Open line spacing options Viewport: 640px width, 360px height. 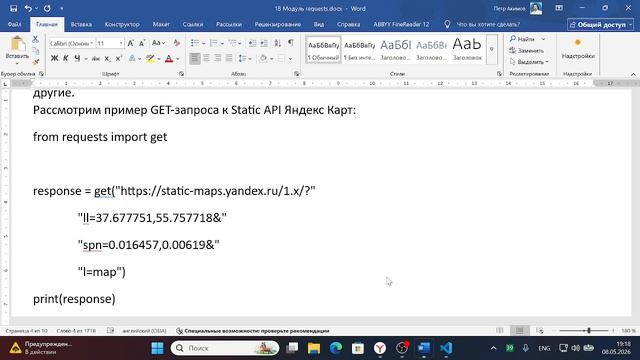[x=245, y=59]
